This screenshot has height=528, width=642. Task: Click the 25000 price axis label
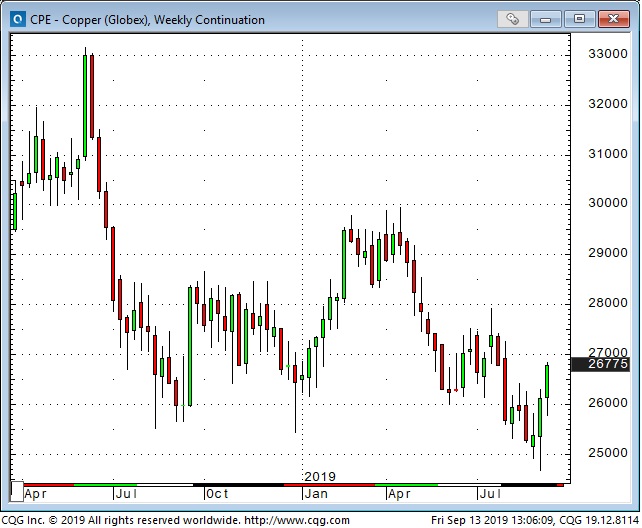point(608,453)
